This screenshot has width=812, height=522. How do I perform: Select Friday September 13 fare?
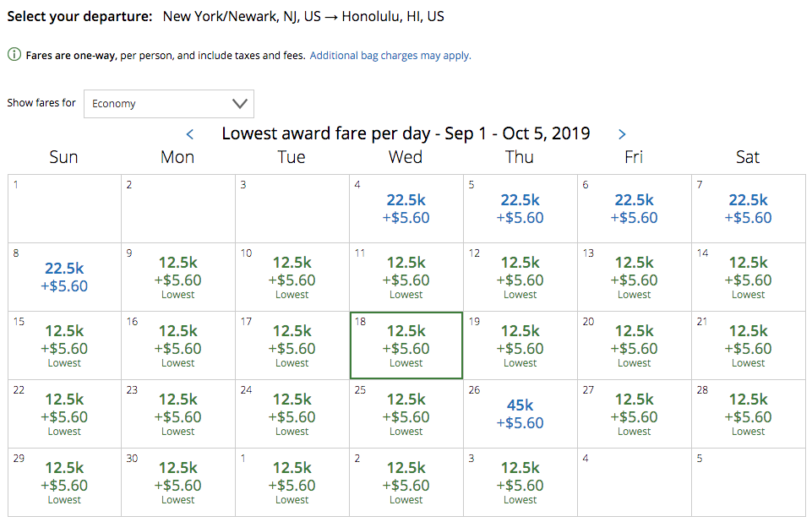click(634, 277)
